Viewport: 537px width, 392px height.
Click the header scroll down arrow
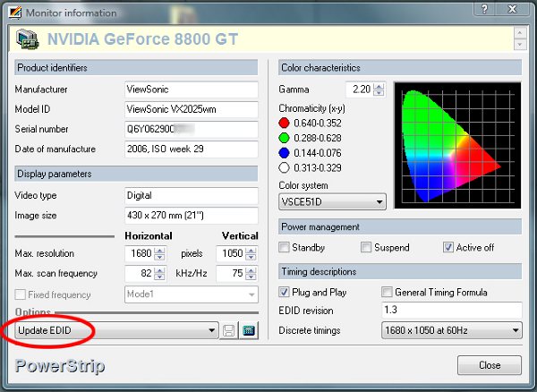pyautogui.click(x=520, y=44)
